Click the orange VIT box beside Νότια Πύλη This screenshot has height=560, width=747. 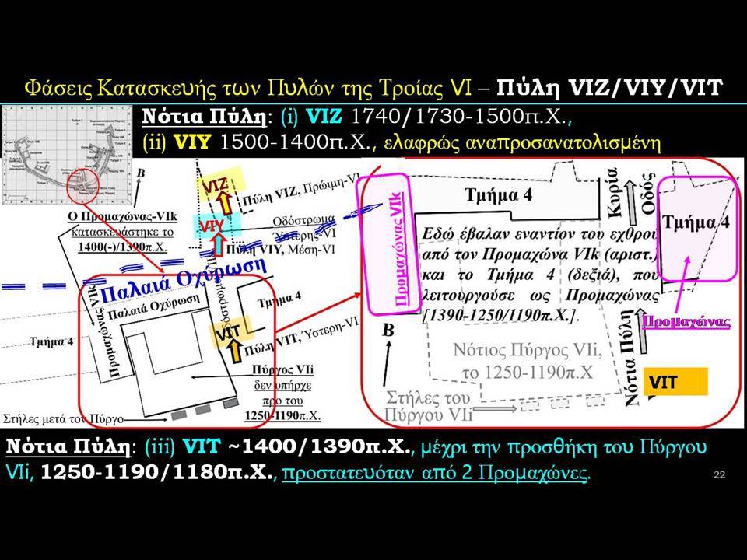pyautogui.click(x=675, y=382)
